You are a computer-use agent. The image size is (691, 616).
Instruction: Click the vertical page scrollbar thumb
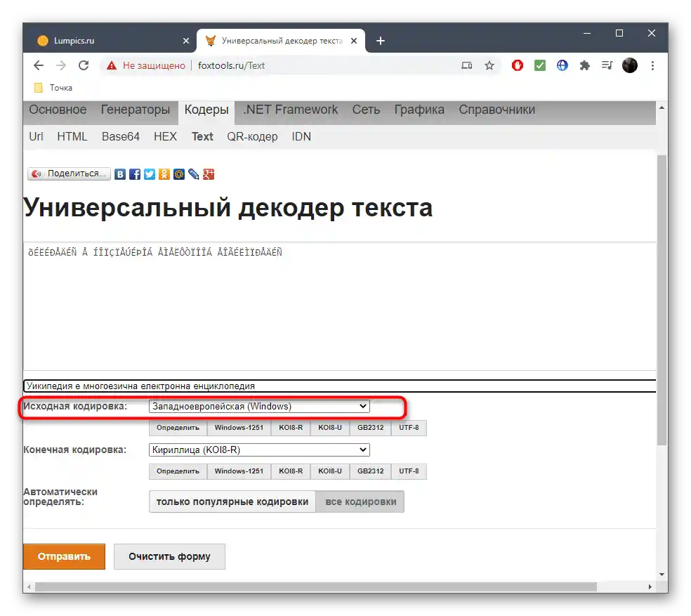click(x=662, y=300)
